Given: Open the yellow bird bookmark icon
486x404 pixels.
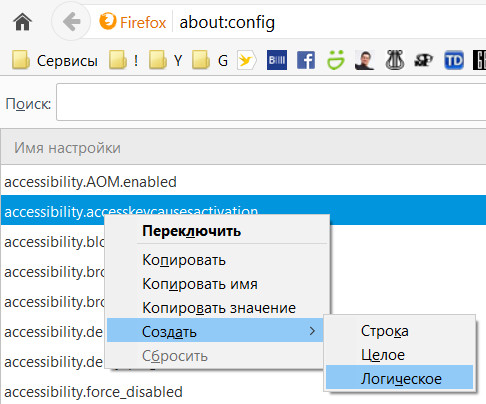Looking at the screenshot, I should 246,60.
